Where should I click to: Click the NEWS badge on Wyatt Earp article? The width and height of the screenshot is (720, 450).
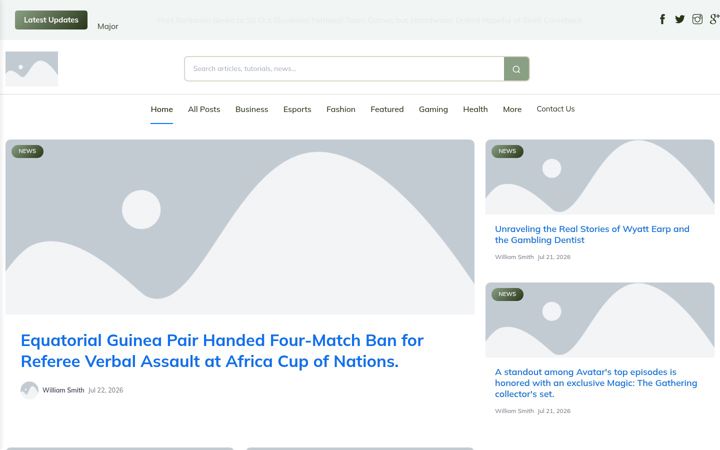[x=507, y=152]
